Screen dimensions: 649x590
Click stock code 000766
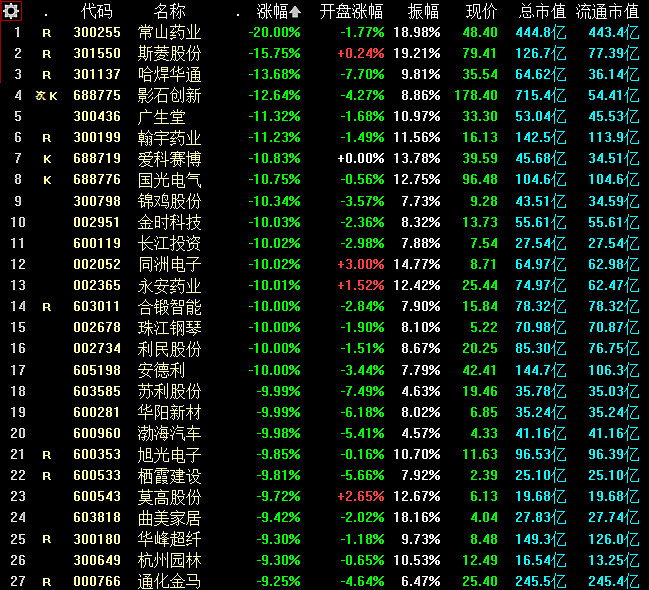click(x=97, y=581)
